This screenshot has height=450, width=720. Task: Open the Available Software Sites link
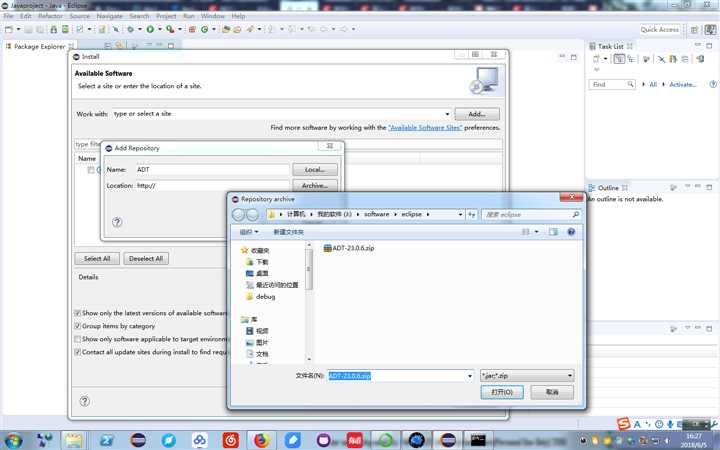point(425,128)
